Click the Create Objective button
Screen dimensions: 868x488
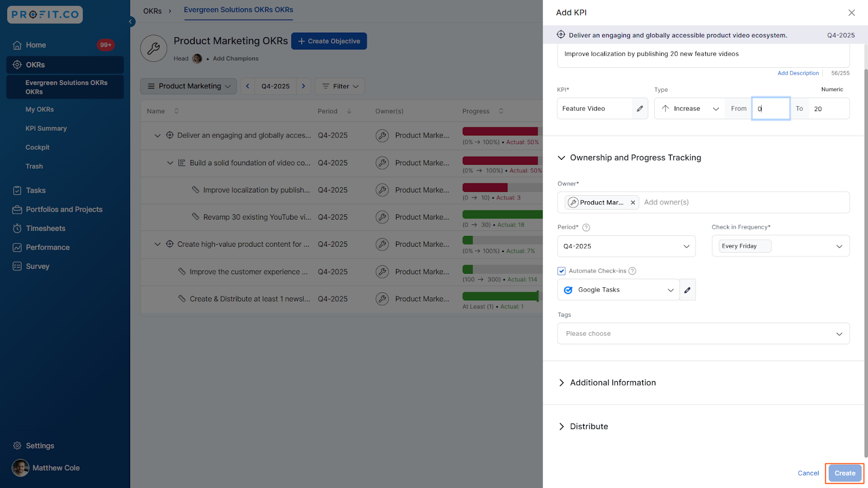click(329, 41)
